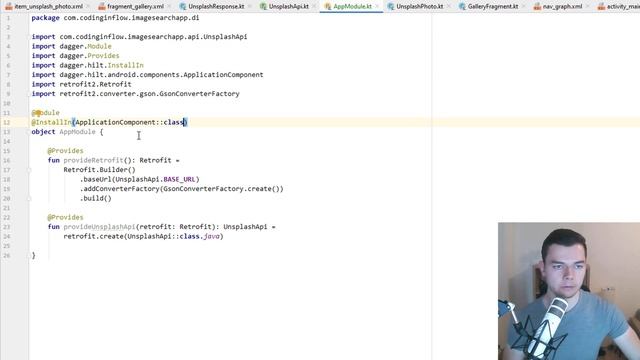Switch to the GalleryFragment.kt tab
Screen dimensions: 640x360
click(493, 7)
